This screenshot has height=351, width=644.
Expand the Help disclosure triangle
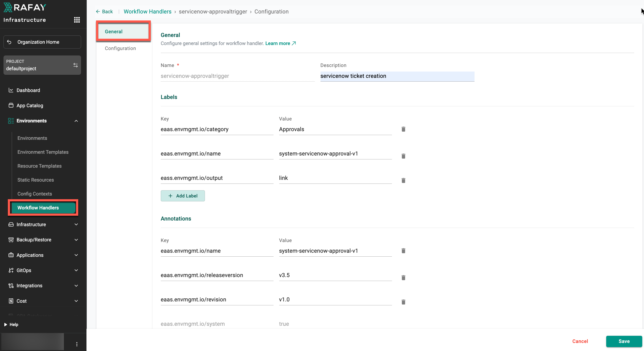pos(5,324)
